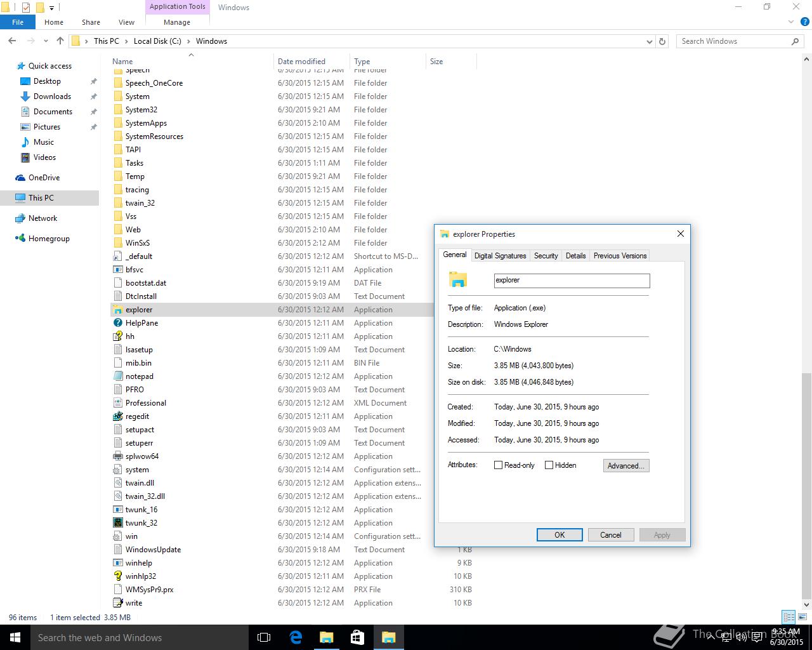
Task: Open Task View on the taskbar
Action: (x=264, y=637)
